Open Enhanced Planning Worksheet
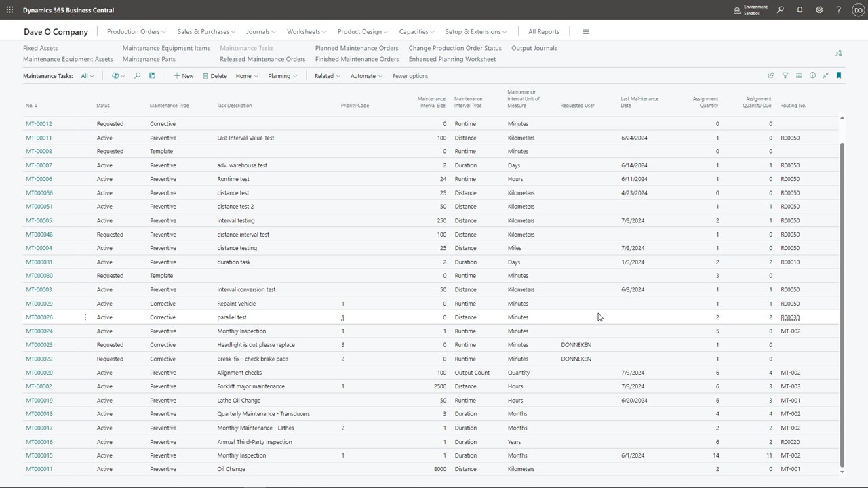 (452, 59)
